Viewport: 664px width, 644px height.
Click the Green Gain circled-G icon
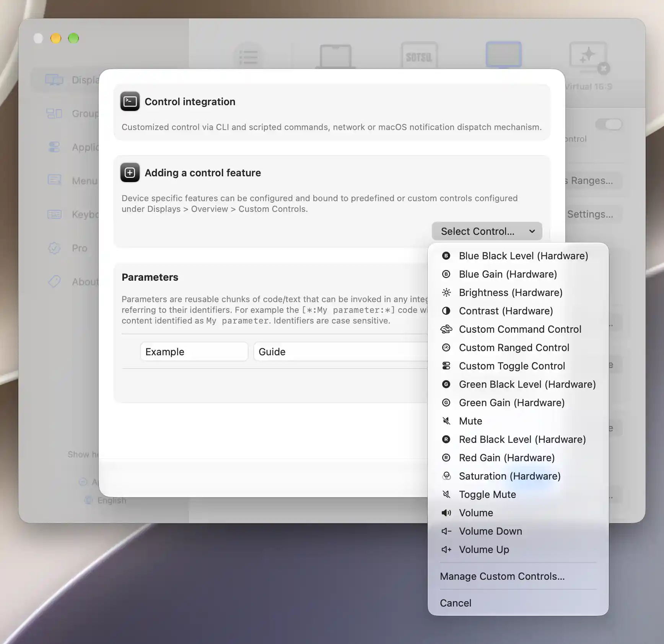446,403
